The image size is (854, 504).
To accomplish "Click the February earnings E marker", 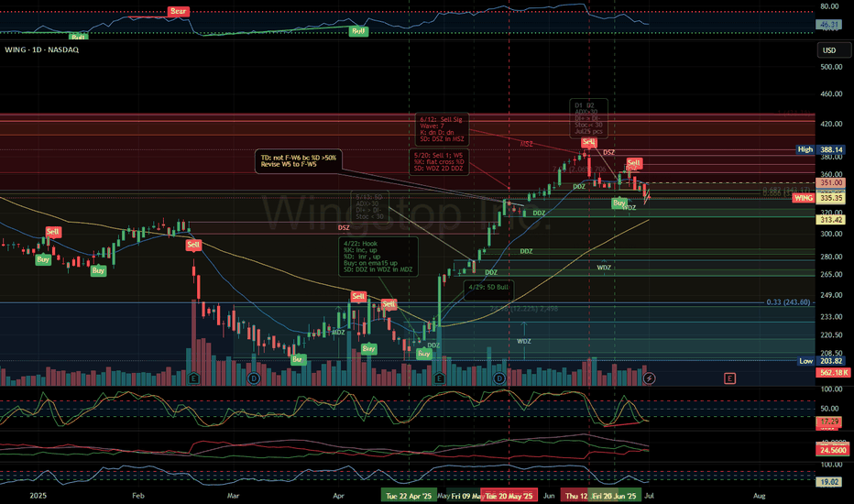I will point(193,378).
